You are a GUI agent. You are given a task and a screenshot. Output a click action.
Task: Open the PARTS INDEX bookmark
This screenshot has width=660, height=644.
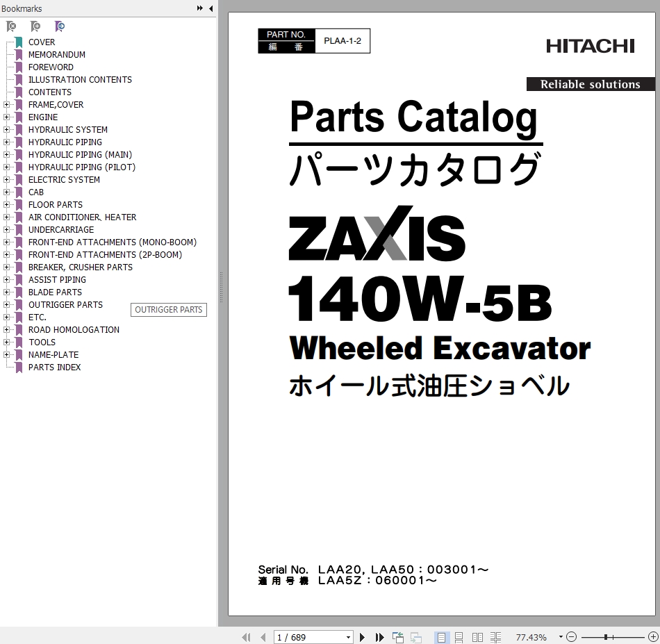(55, 367)
